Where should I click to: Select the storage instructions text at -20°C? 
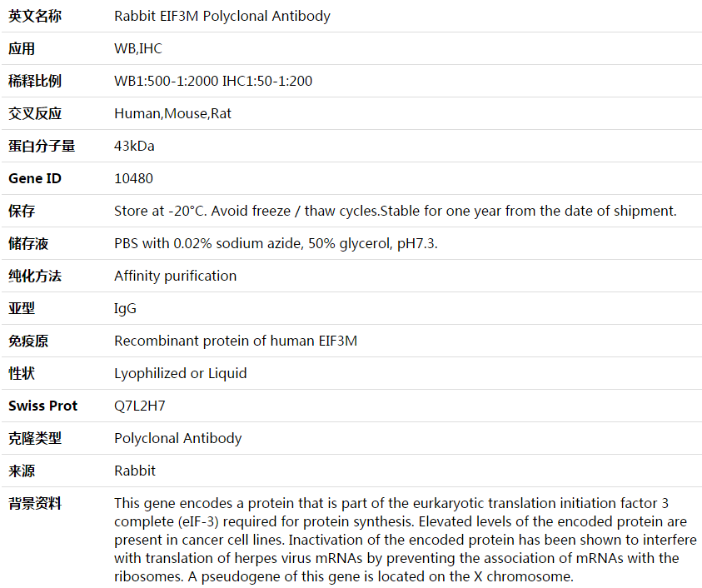(396, 211)
